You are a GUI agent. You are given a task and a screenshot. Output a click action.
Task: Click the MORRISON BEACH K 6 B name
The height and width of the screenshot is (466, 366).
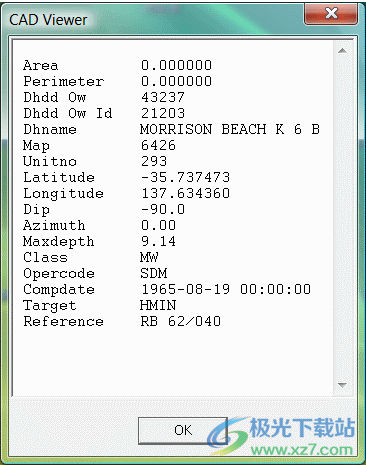coord(230,129)
